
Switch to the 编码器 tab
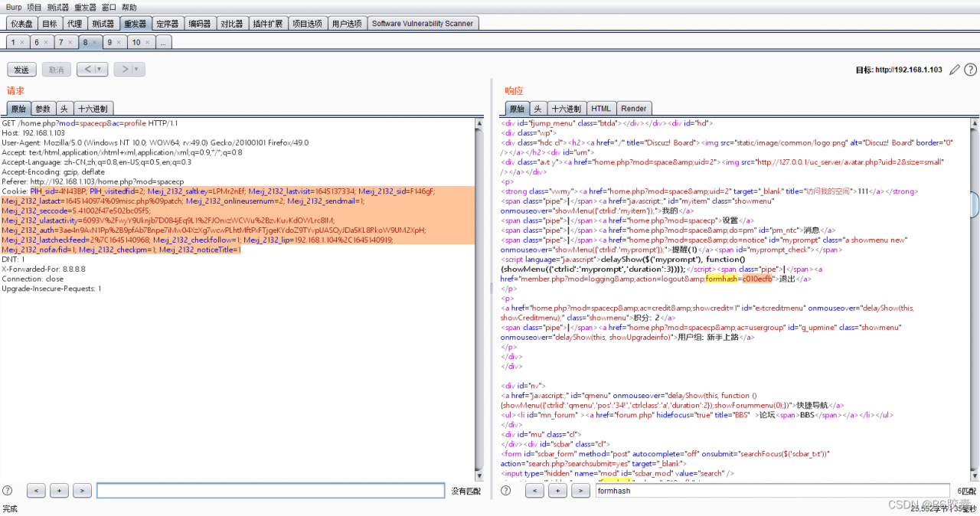pos(199,24)
